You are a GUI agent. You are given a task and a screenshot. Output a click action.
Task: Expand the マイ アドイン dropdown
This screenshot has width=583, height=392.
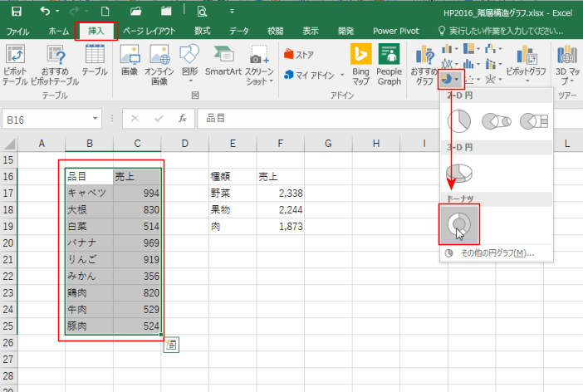click(341, 75)
